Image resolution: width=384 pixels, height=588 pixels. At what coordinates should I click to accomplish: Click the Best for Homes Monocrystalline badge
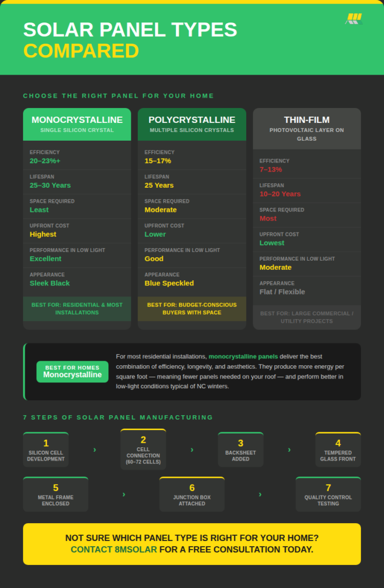[x=72, y=372]
